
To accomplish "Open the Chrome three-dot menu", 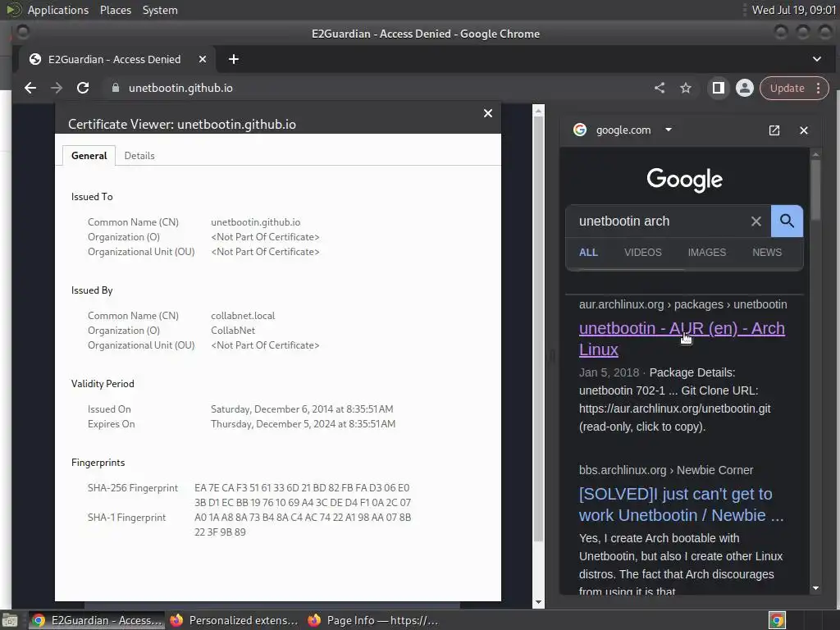I will tap(818, 88).
